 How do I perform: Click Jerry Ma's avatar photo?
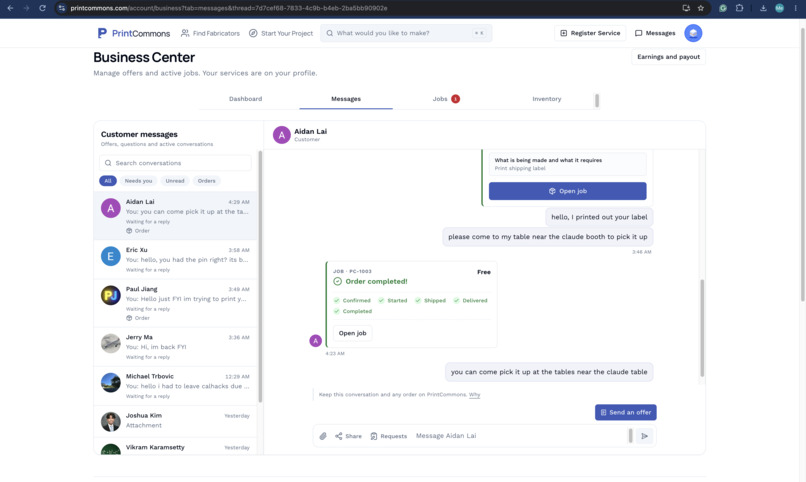[111, 343]
